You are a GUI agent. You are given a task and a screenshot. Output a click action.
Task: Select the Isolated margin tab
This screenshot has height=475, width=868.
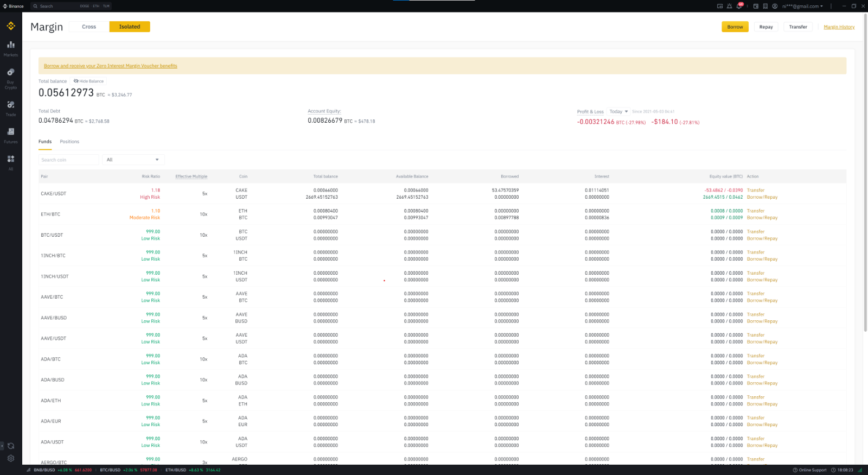coord(130,27)
